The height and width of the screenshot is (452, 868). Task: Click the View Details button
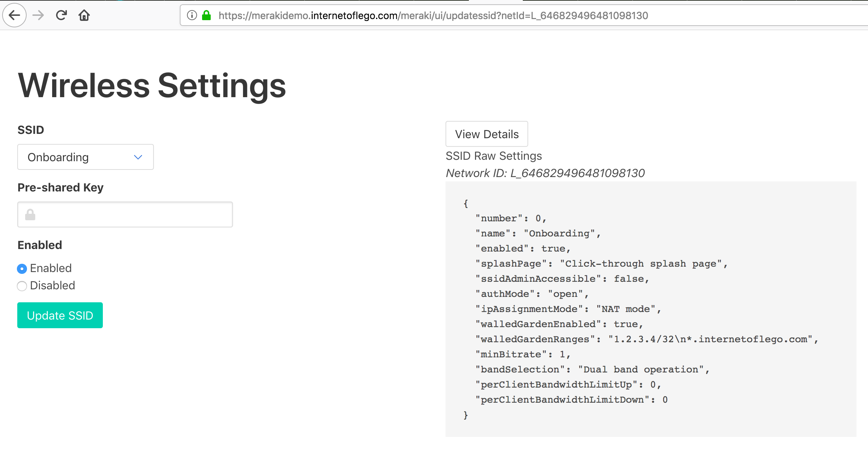coord(487,134)
